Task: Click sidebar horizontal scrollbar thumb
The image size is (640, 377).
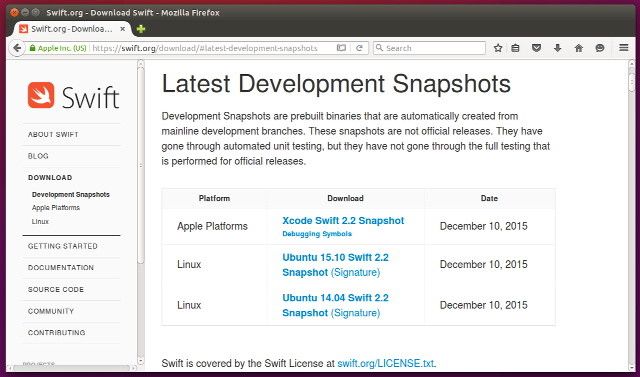Action: (x=71, y=368)
